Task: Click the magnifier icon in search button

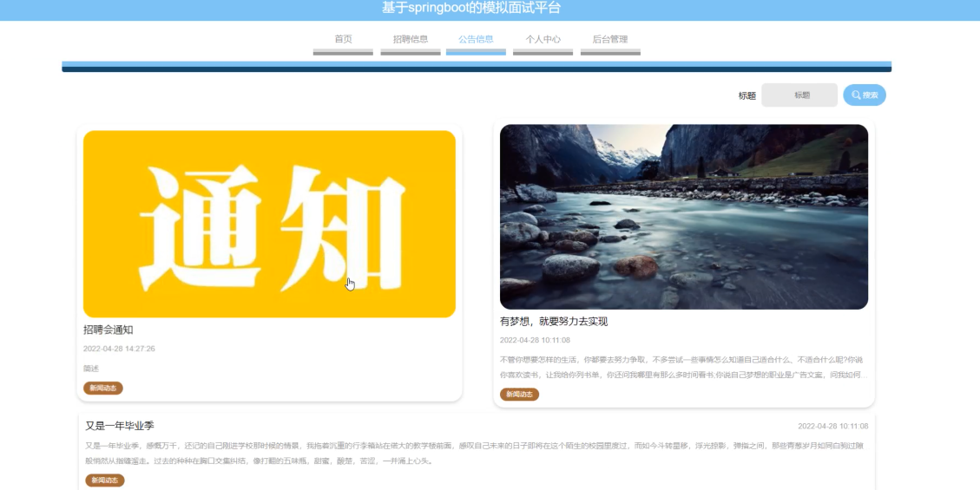Action: tap(856, 95)
